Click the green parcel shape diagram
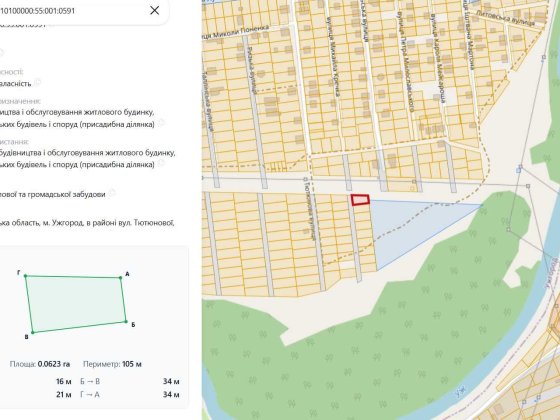The height and width of the screenshot is (420, 560). (x=76, y=303)
